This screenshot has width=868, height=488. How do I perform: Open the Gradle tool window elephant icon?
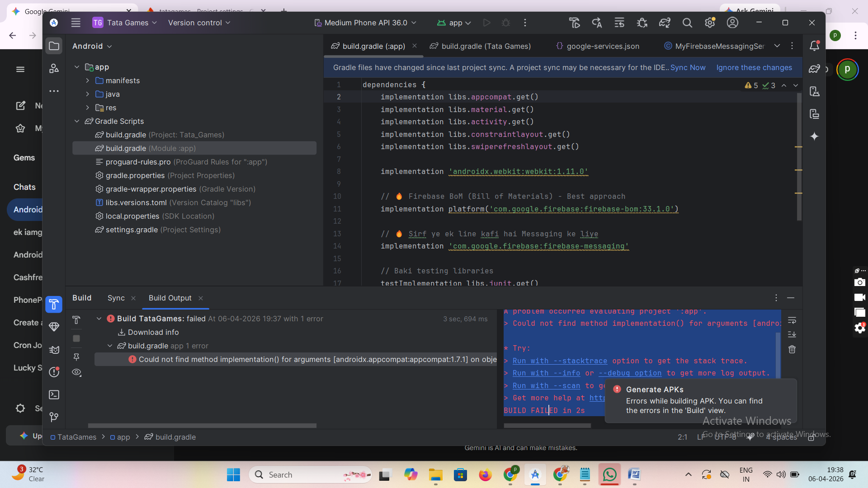click(x=815, y=69)
